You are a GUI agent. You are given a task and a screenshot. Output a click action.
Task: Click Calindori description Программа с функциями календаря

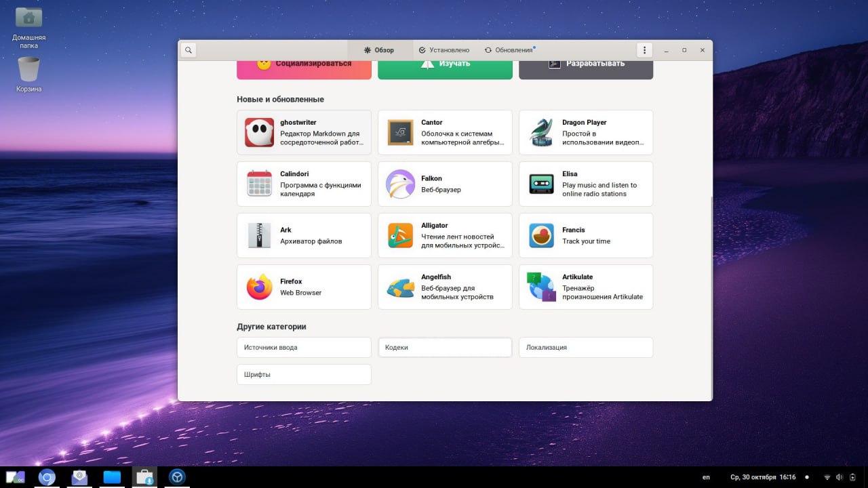point(321,189)
